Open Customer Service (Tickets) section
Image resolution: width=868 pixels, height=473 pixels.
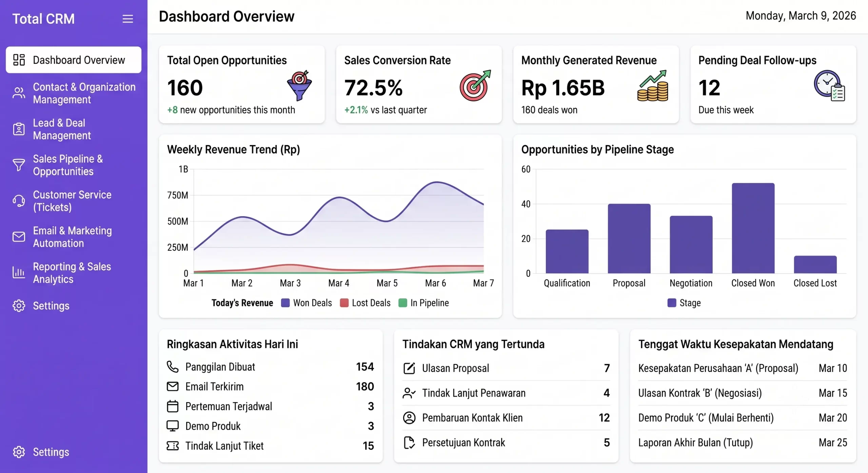[x=74, y=201]
